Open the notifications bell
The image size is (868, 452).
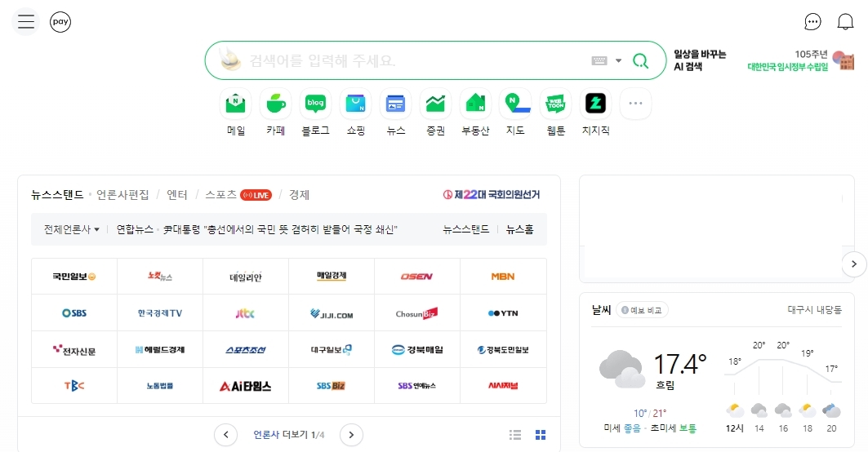click(x=845, y=22)
